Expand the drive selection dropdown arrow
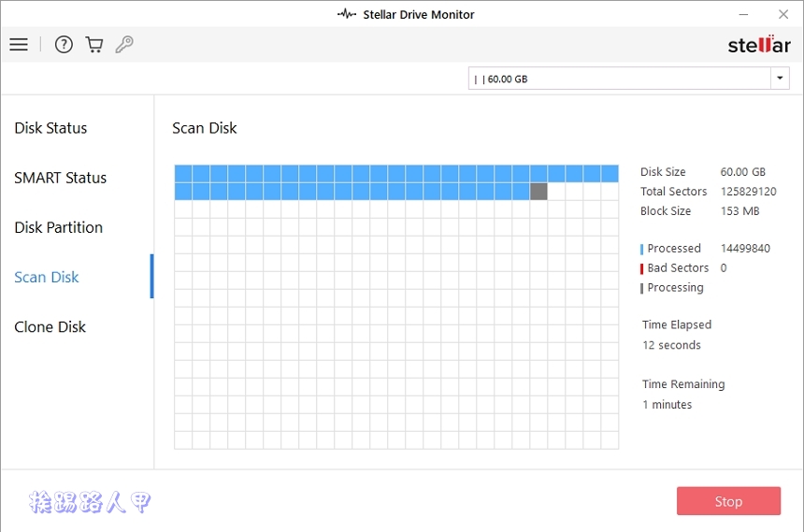Viewport: 804px width, 532px height. tap(780, 79)
